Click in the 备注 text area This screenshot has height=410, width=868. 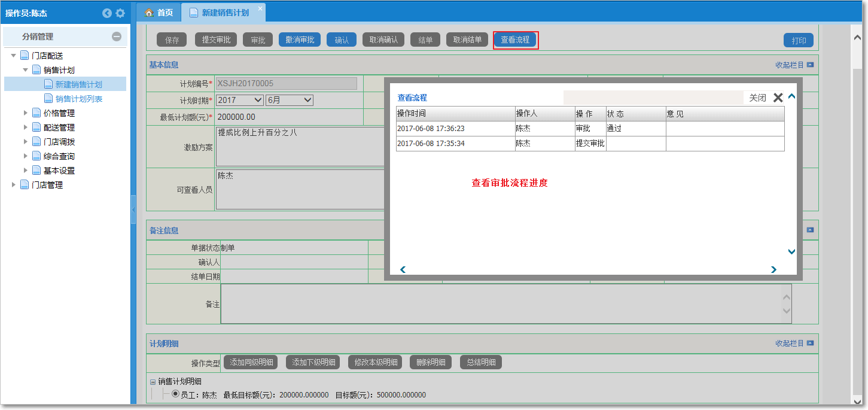tap(502, 304)
